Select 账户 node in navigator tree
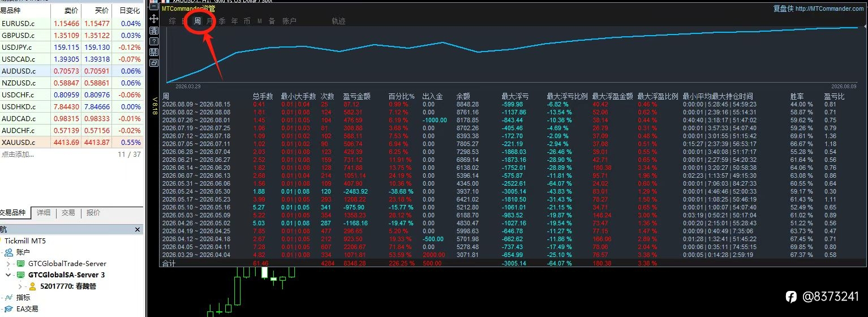 tap(23, 252)
